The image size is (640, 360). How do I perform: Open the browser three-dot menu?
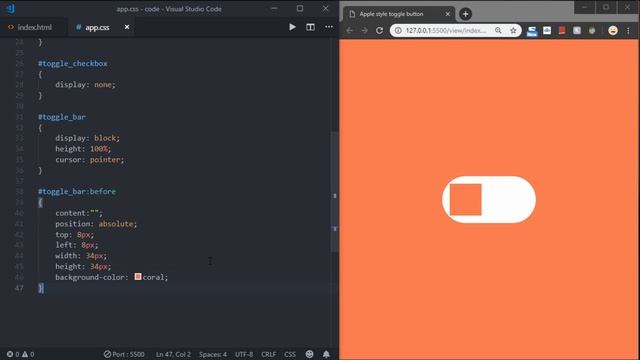(x=628, y=31)
